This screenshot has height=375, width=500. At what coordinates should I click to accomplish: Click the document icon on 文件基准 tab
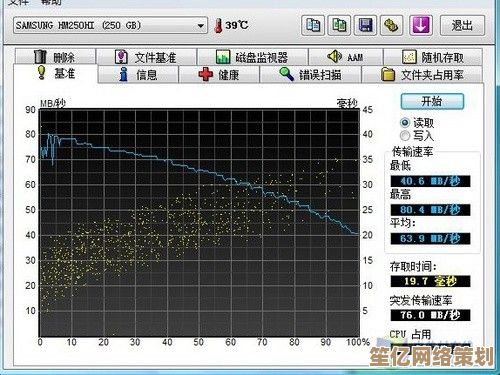[121, 57]
